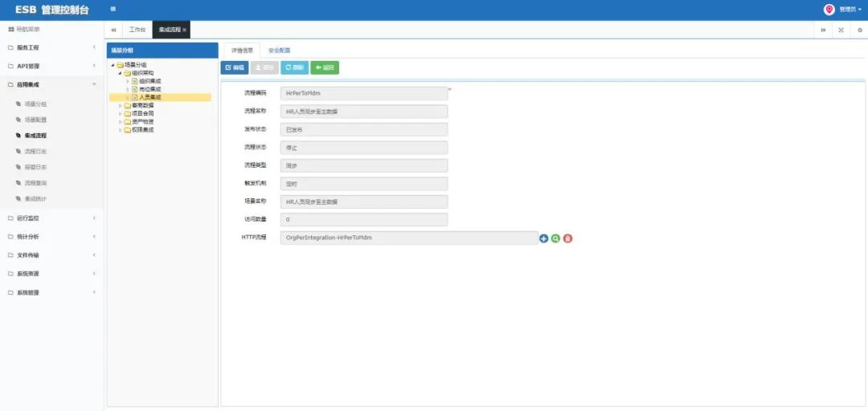Click the 访问数量 field showing 0
Image resolution: width=868 pixels, height=411 pixels.
point(364,220)
